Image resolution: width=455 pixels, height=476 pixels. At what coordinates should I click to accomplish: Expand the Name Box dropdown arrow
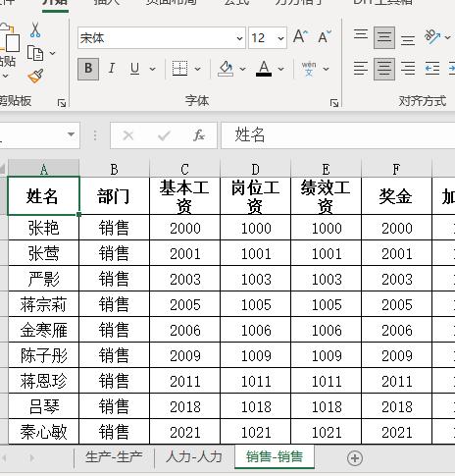coord(71,134)
